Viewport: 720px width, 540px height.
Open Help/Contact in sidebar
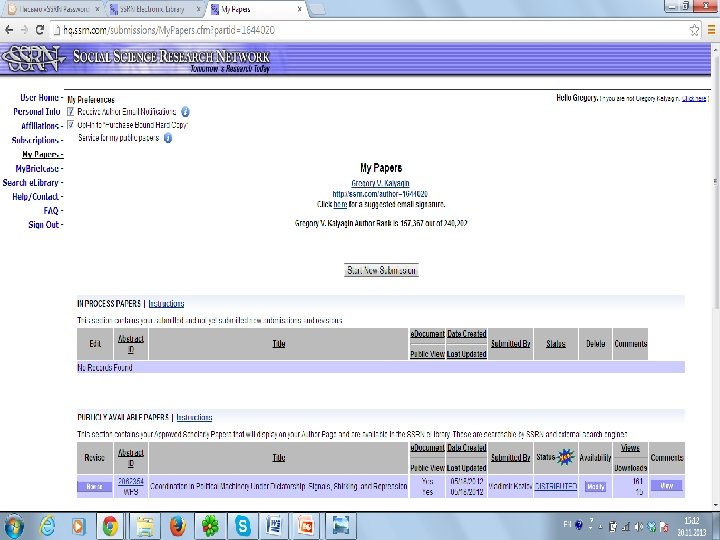(x=38, y=197)
